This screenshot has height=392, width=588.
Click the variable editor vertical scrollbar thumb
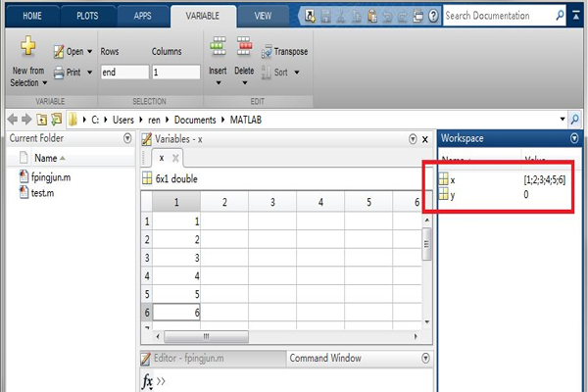(x=426, y=244)
